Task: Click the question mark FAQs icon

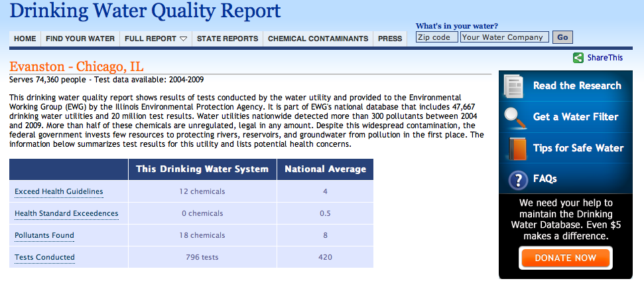Action: (517, 179)
